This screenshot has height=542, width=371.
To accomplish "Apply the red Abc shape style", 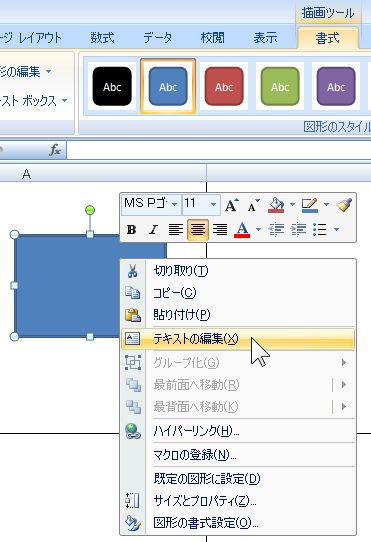I will pyautogui.click(x=224, y=86).
